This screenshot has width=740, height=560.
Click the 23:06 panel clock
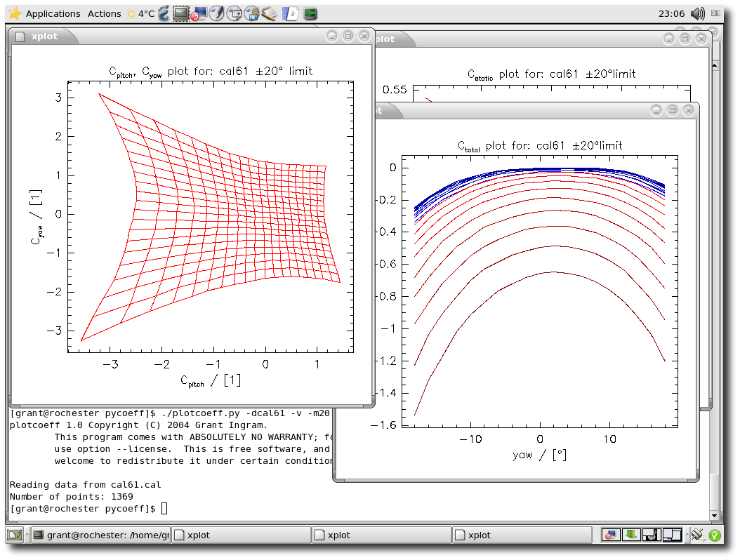coord(672,13)
